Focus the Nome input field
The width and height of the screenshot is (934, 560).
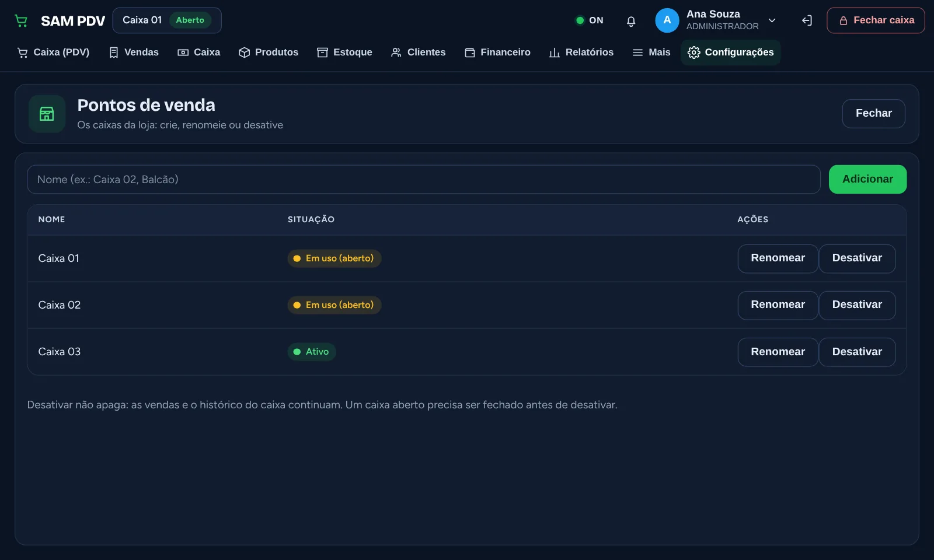coord(424,180)
